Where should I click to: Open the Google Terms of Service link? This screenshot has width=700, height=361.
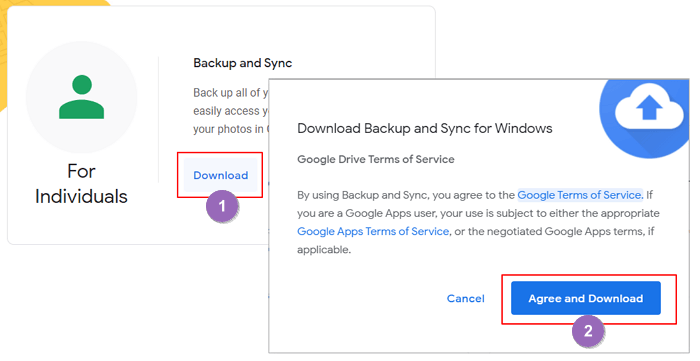pyautogui.click(x=579, y=195)
